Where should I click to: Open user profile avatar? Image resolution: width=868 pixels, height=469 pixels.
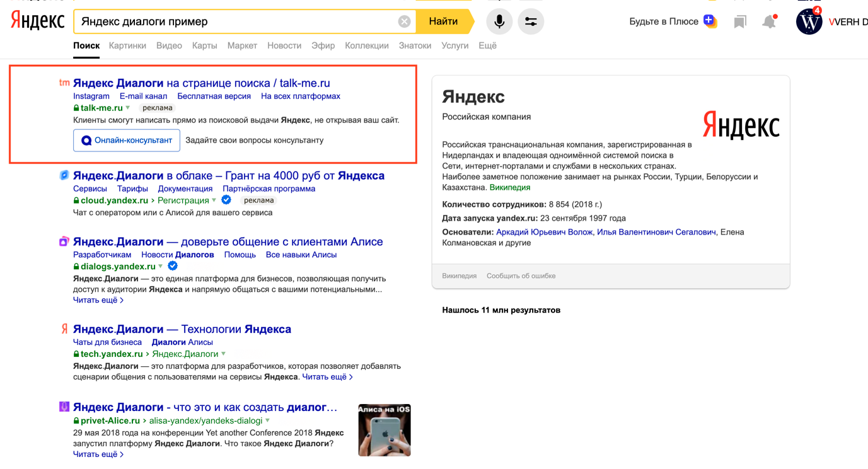click(809, 21)
